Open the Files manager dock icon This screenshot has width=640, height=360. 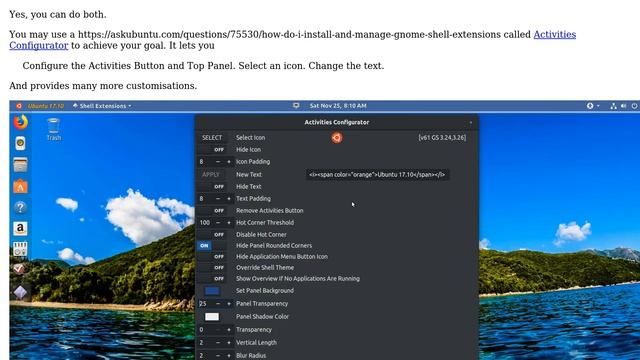tap(20, 164)
